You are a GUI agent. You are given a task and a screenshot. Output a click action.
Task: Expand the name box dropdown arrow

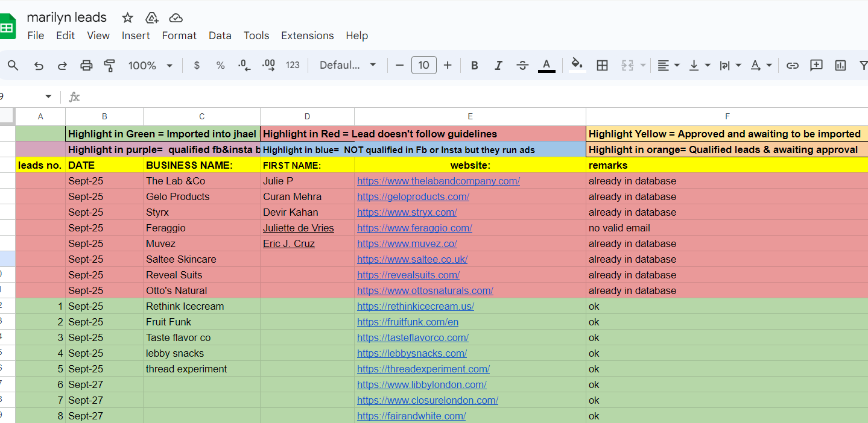coord(48,96)
